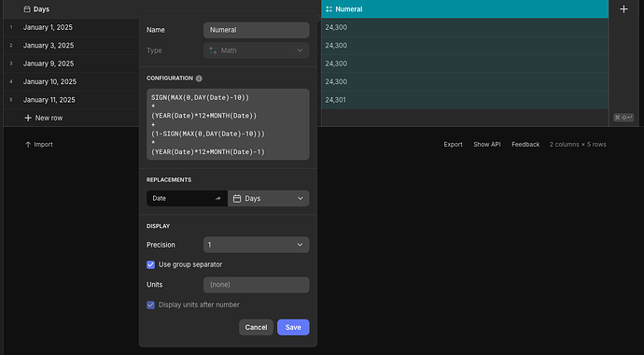
Task: Click the plus icon beside New row
Action: pyautogui.click(x=28, y=118)
